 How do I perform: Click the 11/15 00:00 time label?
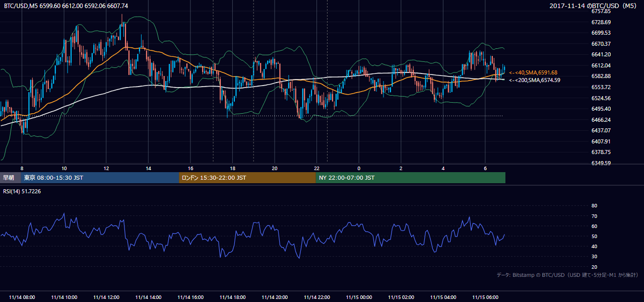(x=359, y=297)
